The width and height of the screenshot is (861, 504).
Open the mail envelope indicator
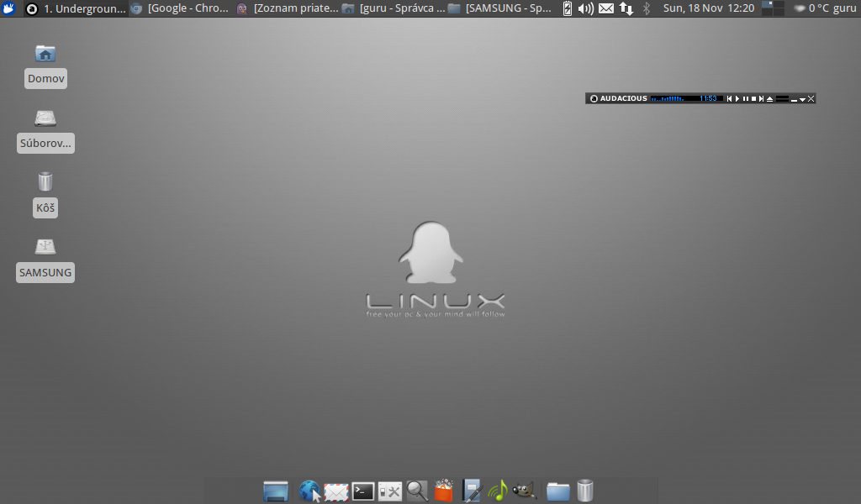click(606, 8)
